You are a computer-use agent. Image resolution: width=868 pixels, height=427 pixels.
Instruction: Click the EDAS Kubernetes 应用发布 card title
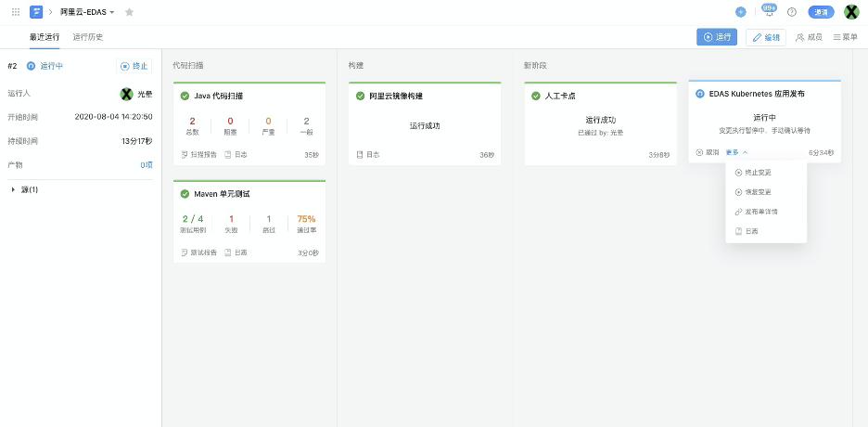click(x=757, y=94)
